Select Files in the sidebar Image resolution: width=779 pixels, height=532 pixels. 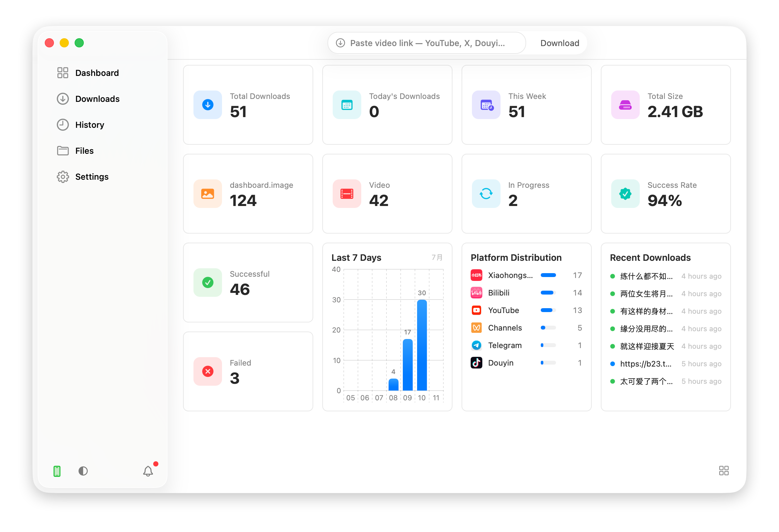click(102, 151)
